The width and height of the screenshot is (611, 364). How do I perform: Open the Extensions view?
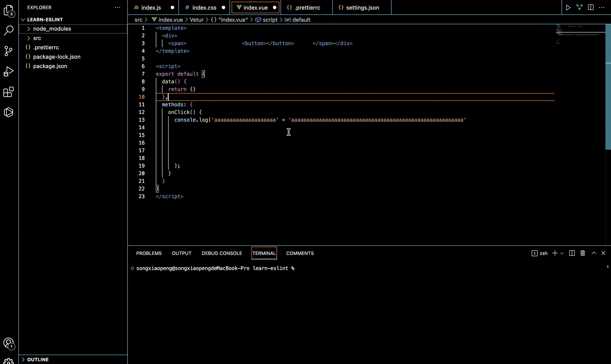click(9, 92)
